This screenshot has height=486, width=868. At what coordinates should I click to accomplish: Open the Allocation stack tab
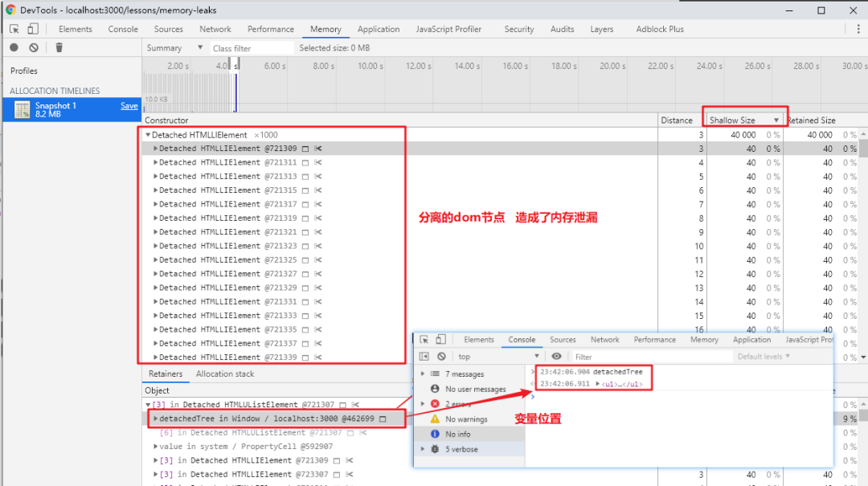pos(226,374)
